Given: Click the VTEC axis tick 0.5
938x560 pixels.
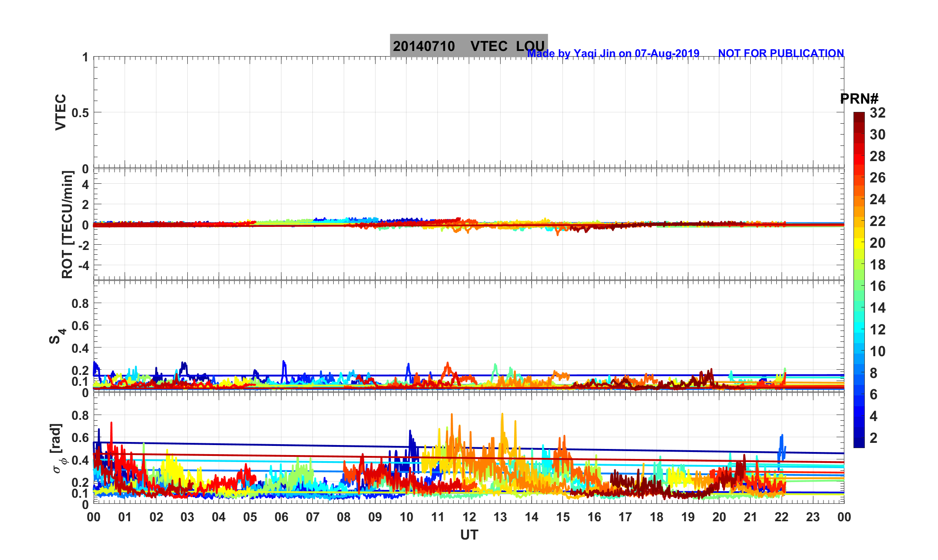Looking at the screenshot, I should click(x=80, y=113).
